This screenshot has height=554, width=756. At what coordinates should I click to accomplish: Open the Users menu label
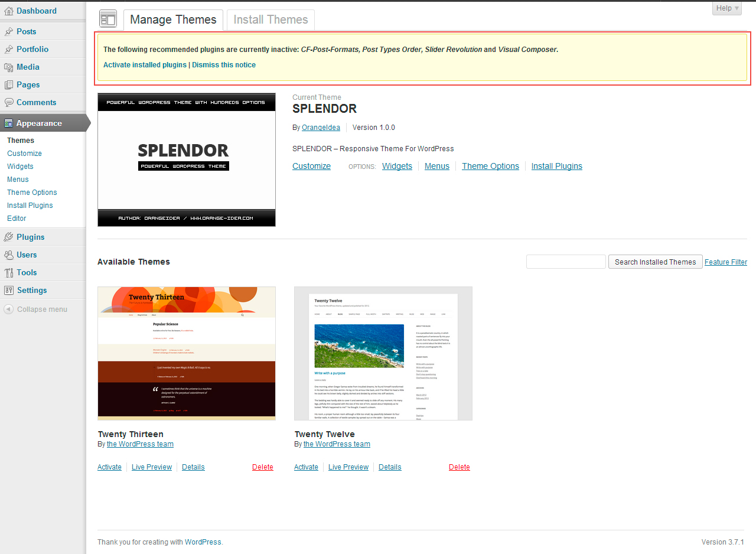click(27, 255)
